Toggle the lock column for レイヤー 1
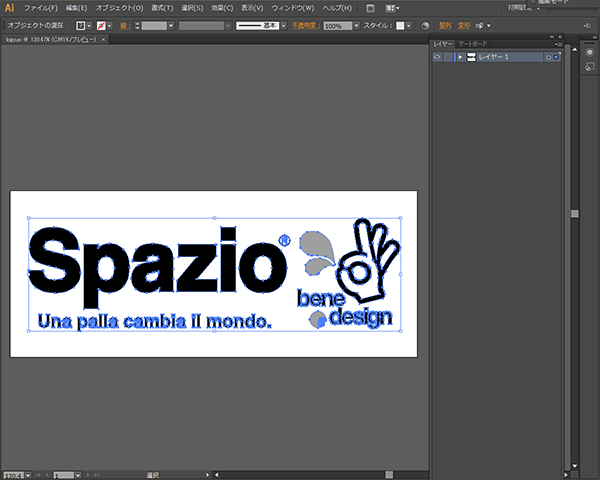600x480 pixels. point(448,57)
